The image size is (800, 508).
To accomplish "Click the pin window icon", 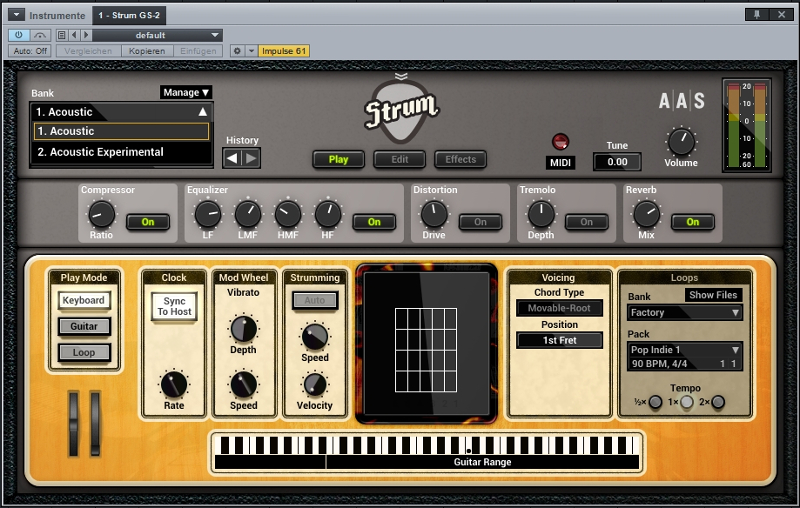I will tap(757, 15).
